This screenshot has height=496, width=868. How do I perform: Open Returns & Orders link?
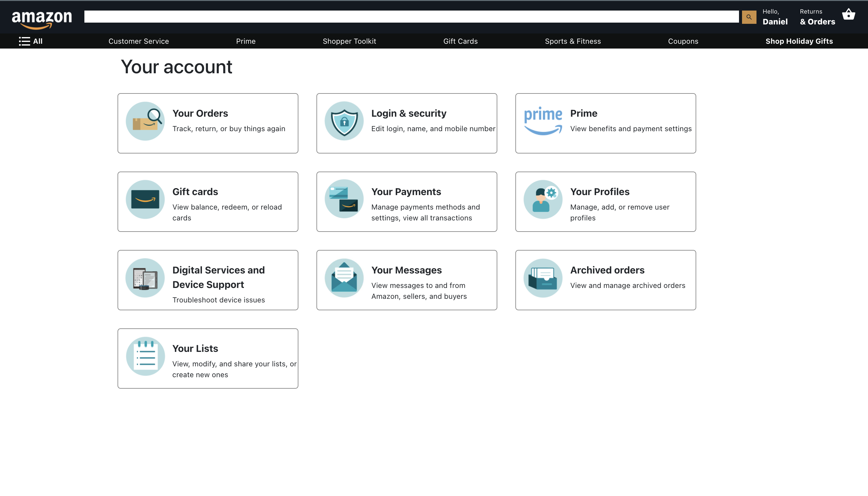[x=817, y=17]
